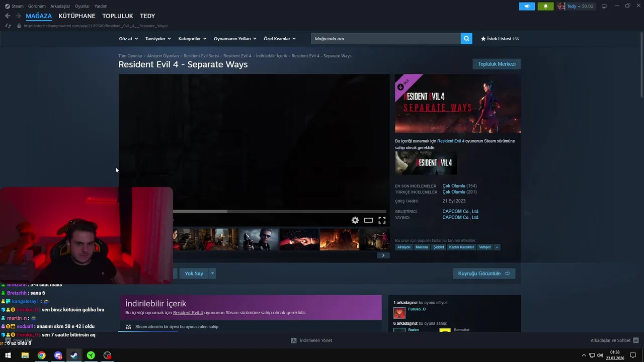Switch to the KÜTÜPHANE tab
This screenshot has height=362, width=644.
(77, 16)
